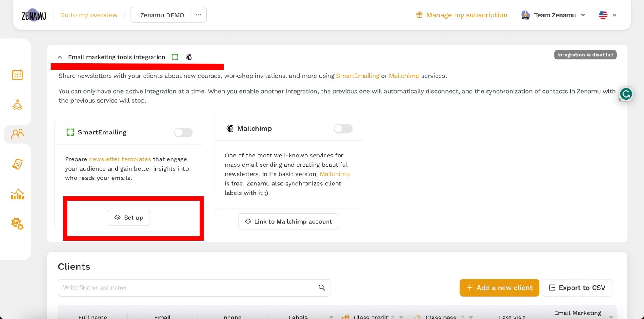The height and width of the screenshot is (319, 644).
Task: Sort the table by Class credit
Action: click(x=393, y=317)
